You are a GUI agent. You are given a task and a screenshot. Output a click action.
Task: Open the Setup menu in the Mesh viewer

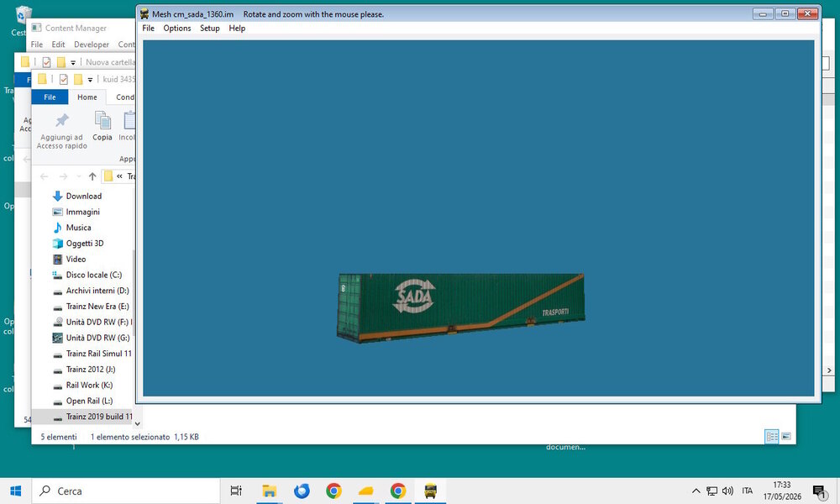(209, 29)
